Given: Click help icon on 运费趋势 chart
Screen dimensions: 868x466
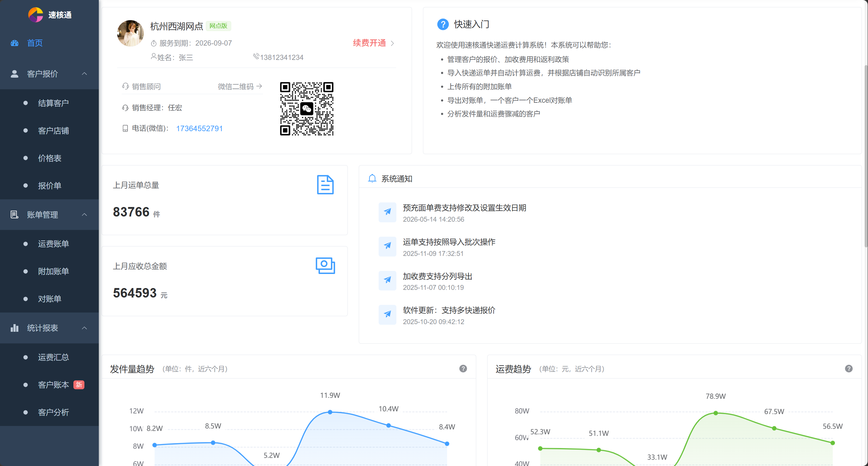Looking at the screenshot, I should pos(849,369).
